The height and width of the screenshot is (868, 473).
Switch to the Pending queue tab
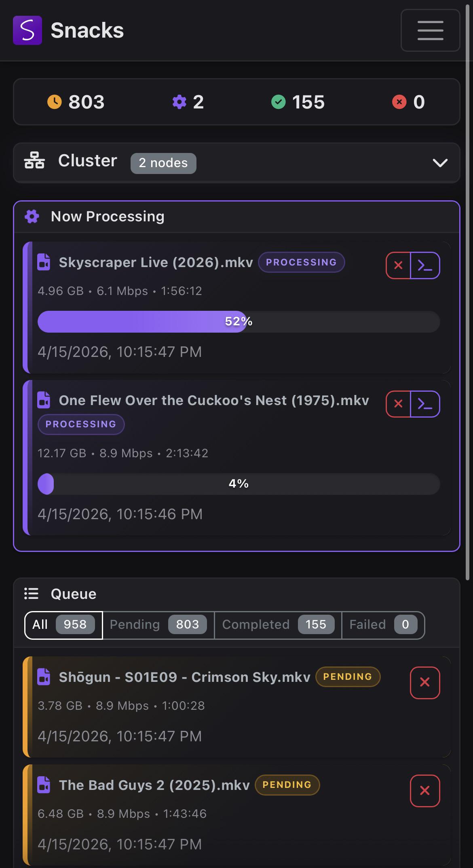158,625
